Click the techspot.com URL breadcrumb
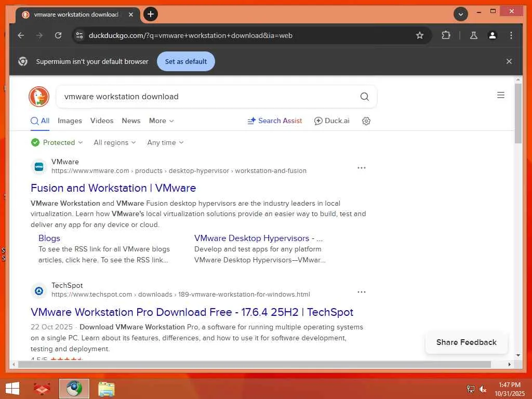Viewport: 532px width, 399px height. (x=180, y=294)
